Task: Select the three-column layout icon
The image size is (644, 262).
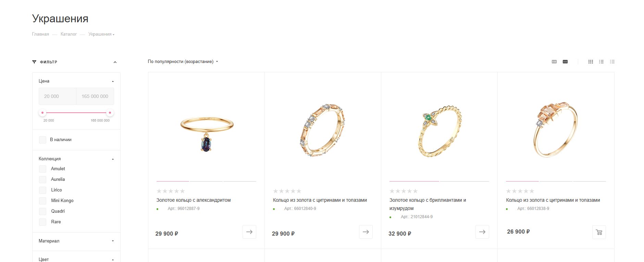Action: pyautogui.click(x=554, y=62)
